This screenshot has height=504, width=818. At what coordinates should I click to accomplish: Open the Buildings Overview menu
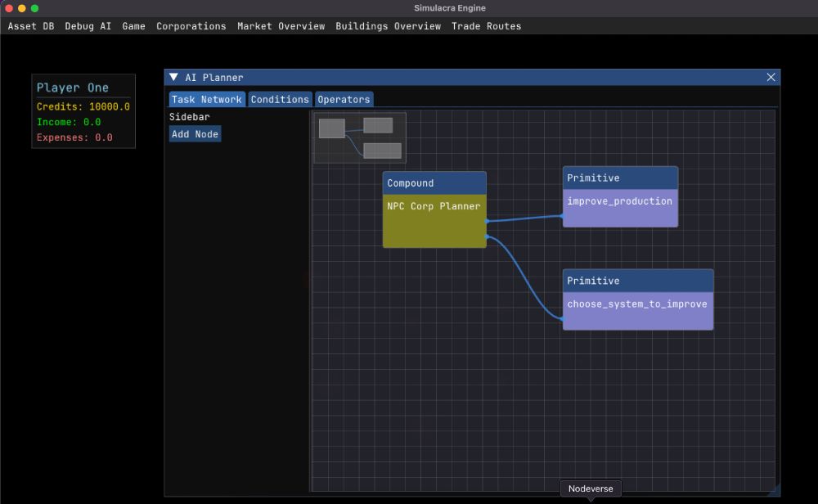[388, 26]
